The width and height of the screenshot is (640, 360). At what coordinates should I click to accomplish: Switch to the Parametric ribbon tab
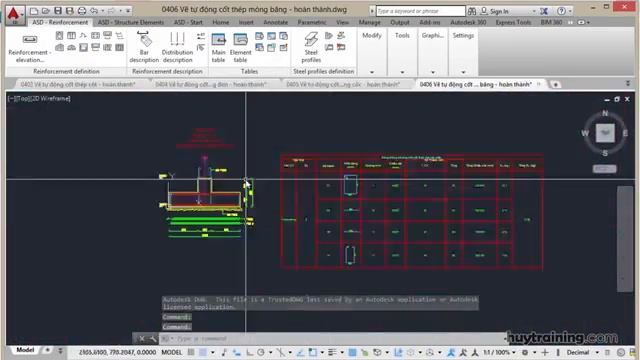pyautogui.click(x=312, y=22)
